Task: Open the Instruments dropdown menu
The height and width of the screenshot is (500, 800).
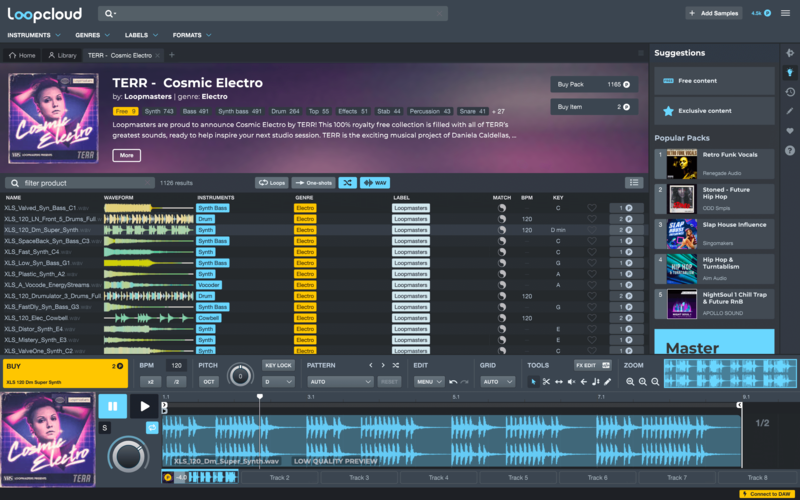Action: [31, 35]
